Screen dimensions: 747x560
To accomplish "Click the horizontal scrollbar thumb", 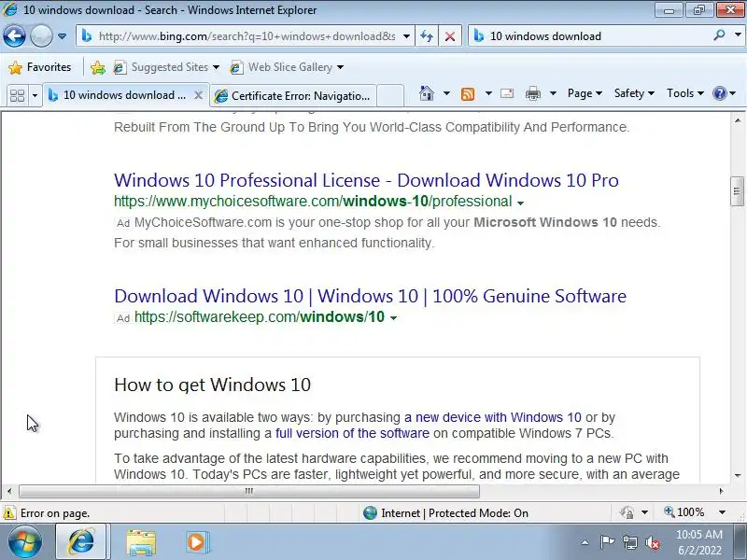I will (249, 491).
